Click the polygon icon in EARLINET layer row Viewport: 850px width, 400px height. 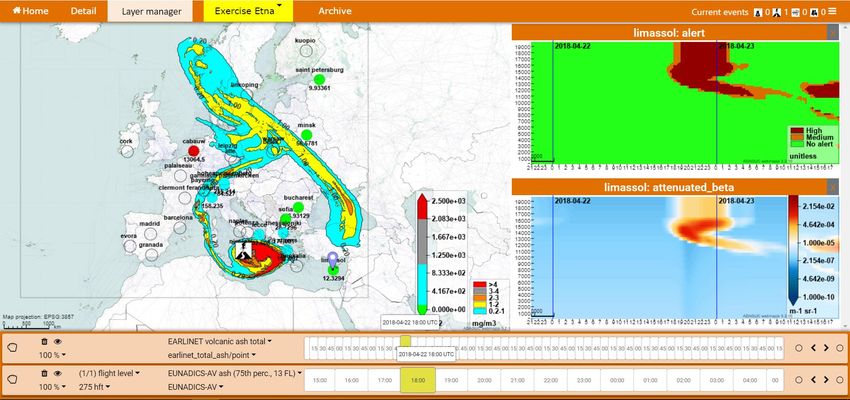coord(14,348)
